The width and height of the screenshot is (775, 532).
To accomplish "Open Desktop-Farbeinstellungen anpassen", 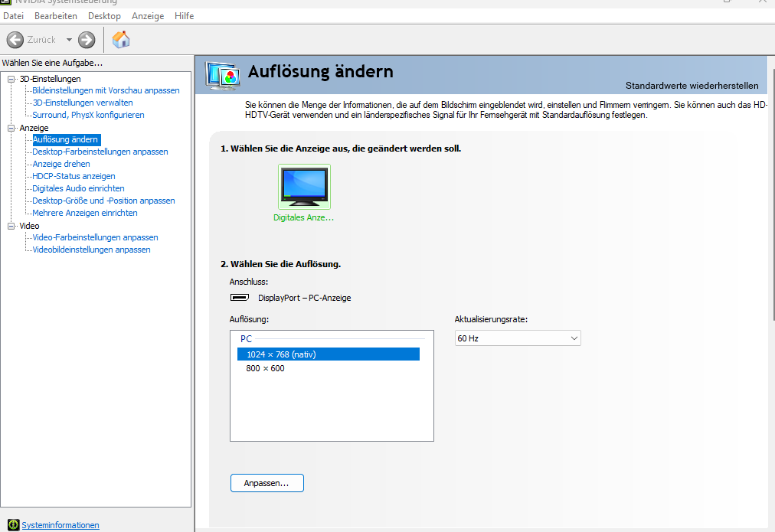I will coord(100,152).
